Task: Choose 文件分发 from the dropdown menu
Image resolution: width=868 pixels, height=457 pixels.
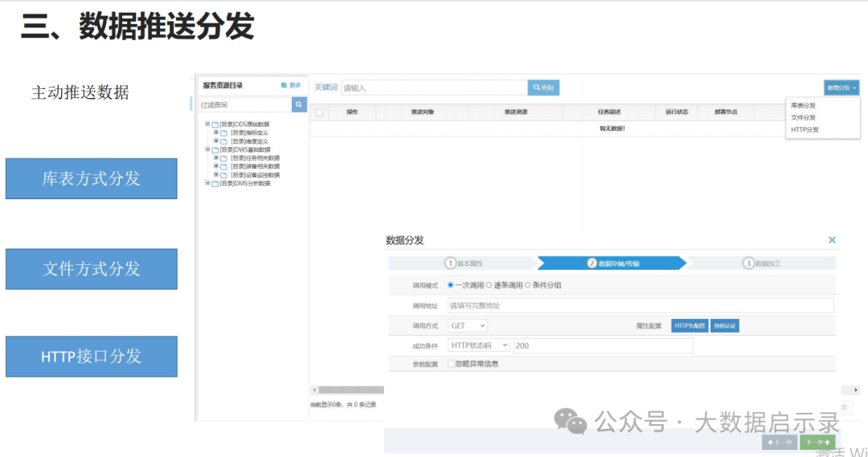Action: [803, 117]
